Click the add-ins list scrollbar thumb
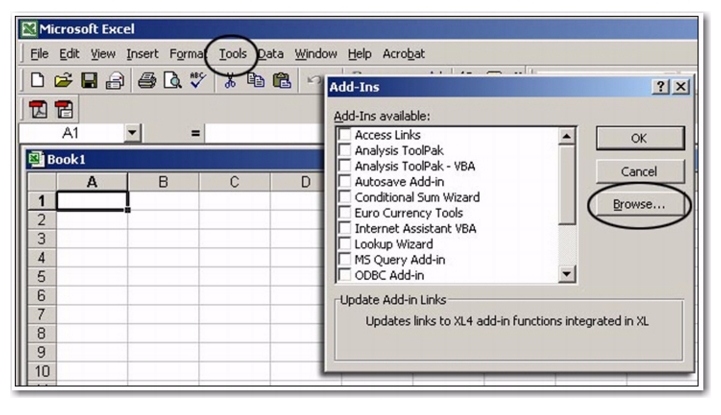The image size is (721, 415). [x=566, y=185]
